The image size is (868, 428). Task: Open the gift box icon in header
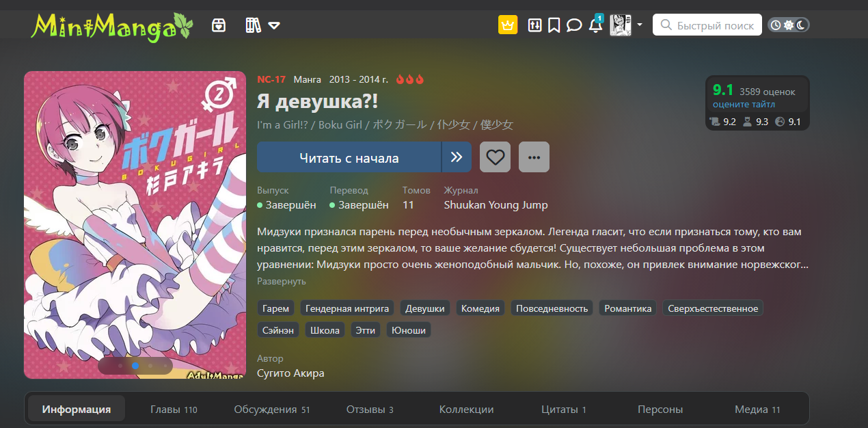pyautogui.click(x=219, y=26)
